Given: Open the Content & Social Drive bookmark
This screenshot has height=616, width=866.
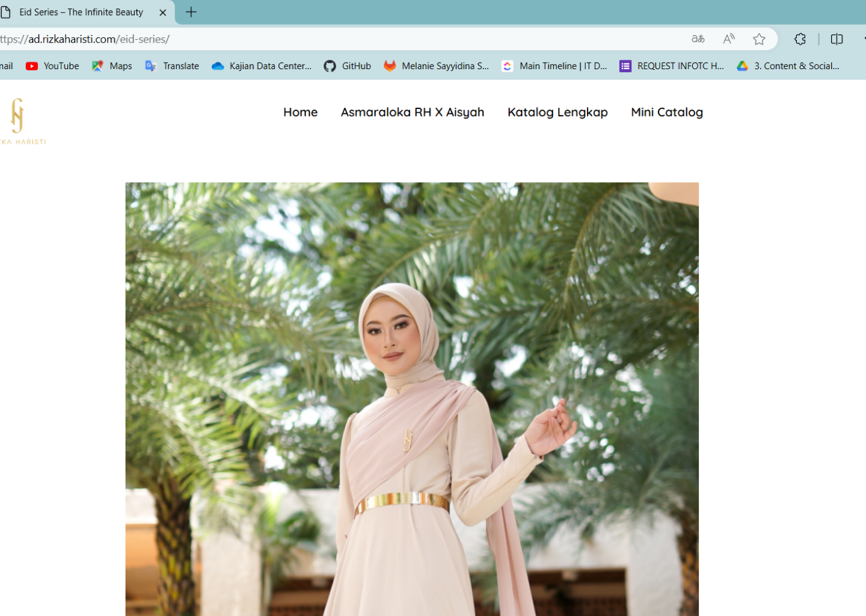Looking at the screenshot, I should tap(788, 66).
